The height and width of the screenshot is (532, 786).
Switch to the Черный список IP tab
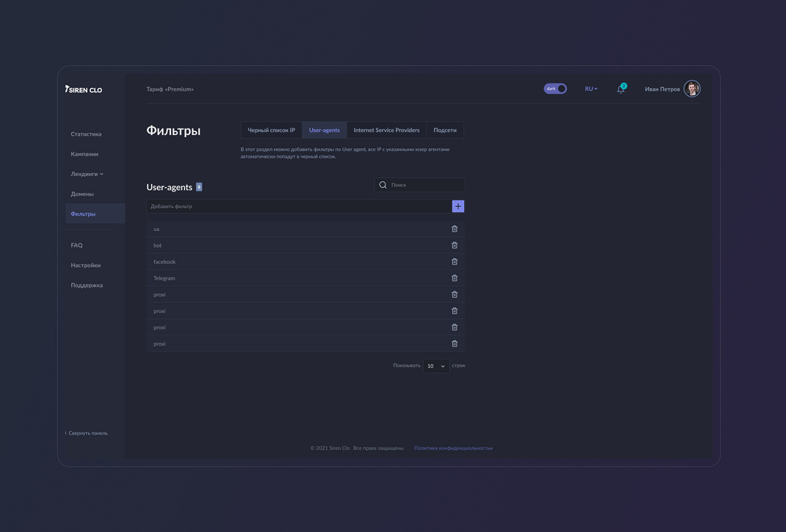(x=271, y=130)
